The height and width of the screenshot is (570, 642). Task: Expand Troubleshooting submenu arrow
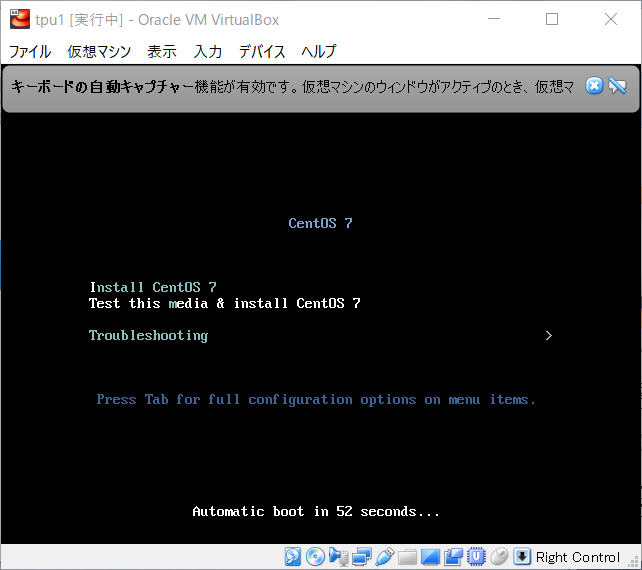(x=548, y=336)
